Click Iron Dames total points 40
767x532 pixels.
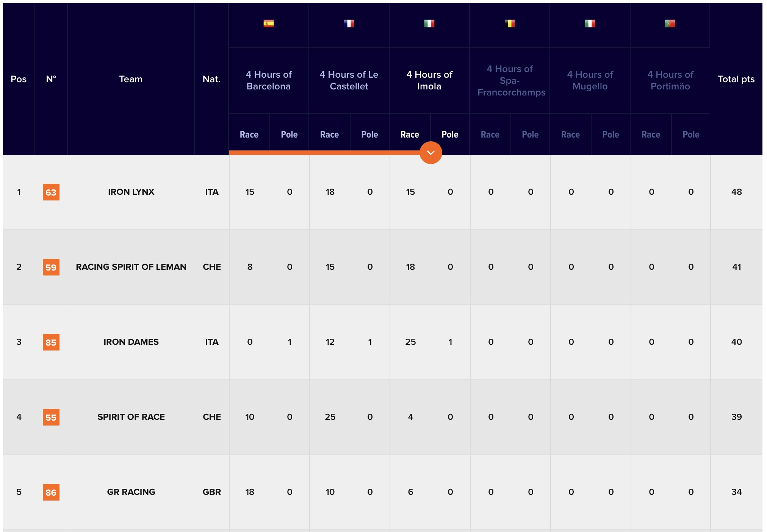[737, 342]
